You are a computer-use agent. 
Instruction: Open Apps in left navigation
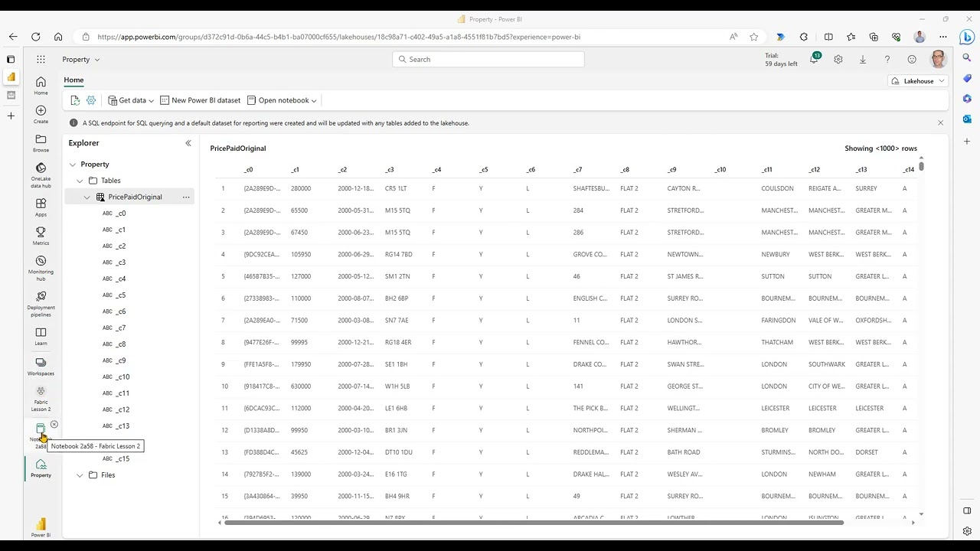[x=41, y=207]
